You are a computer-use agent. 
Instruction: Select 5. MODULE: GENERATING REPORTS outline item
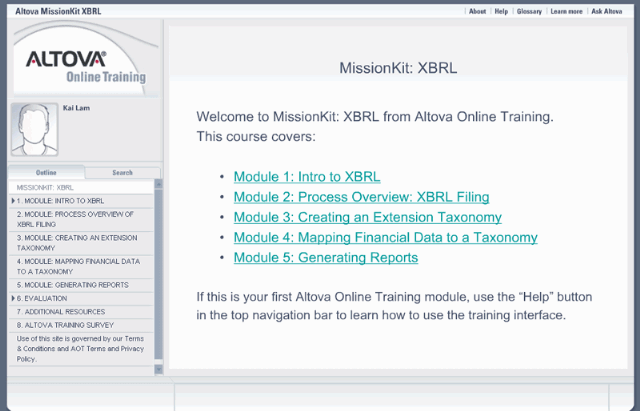tap(81, 285)
